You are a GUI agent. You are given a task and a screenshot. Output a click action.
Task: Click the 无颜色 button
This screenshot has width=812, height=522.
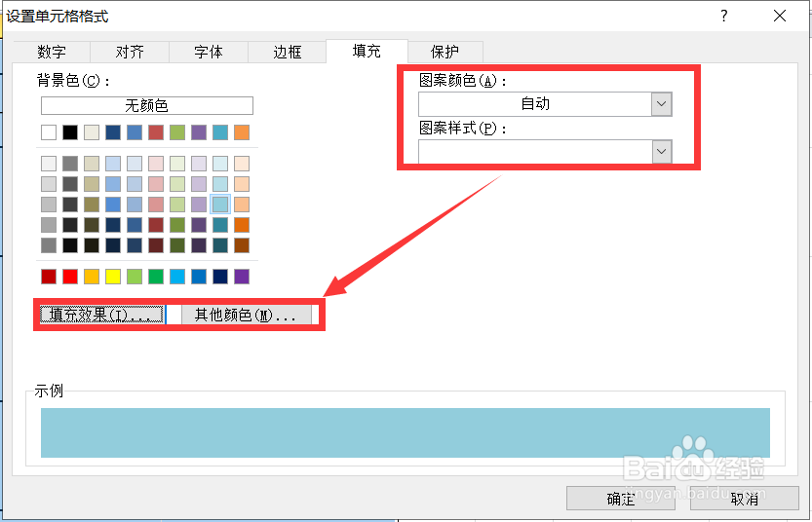tap(147, 105)
